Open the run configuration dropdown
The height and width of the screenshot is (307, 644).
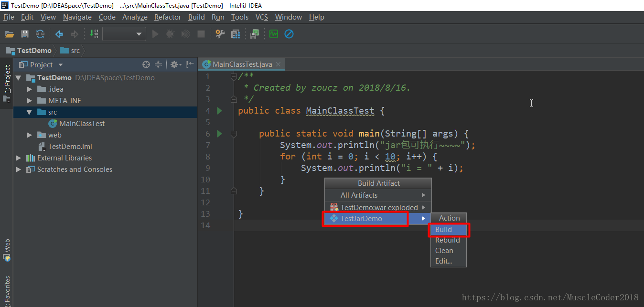tap(124, 34)
